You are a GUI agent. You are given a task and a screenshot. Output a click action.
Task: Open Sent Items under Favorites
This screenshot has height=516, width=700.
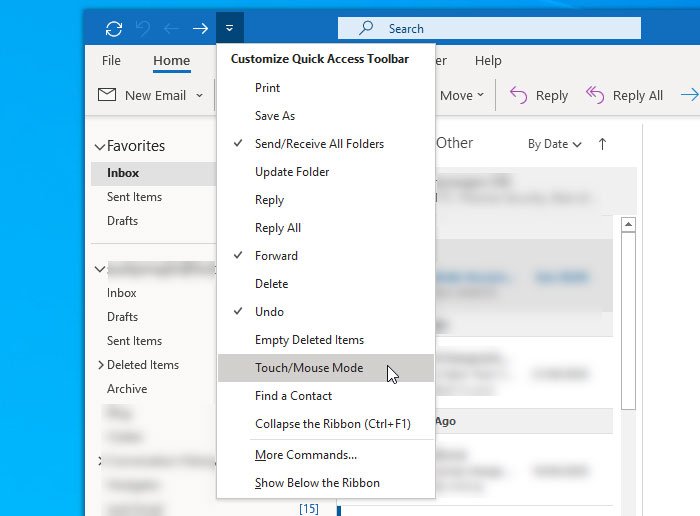tap(134, 197)
